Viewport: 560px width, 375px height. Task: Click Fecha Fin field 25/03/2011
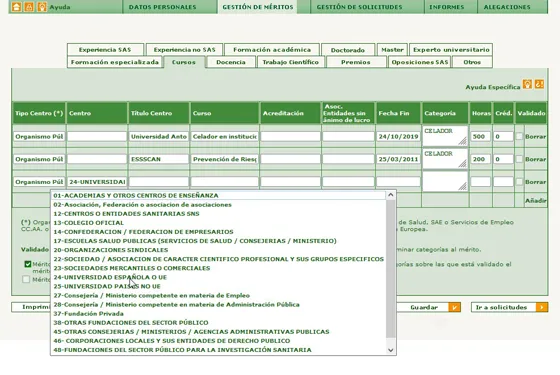pyautogui.click(x=398, y=159)
